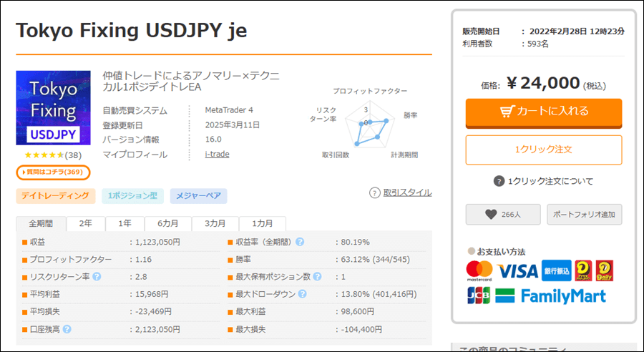Viewport: 644px width, 352px height.
Task: Click the 収益率 value 80.19%
Action: point(355,243)
